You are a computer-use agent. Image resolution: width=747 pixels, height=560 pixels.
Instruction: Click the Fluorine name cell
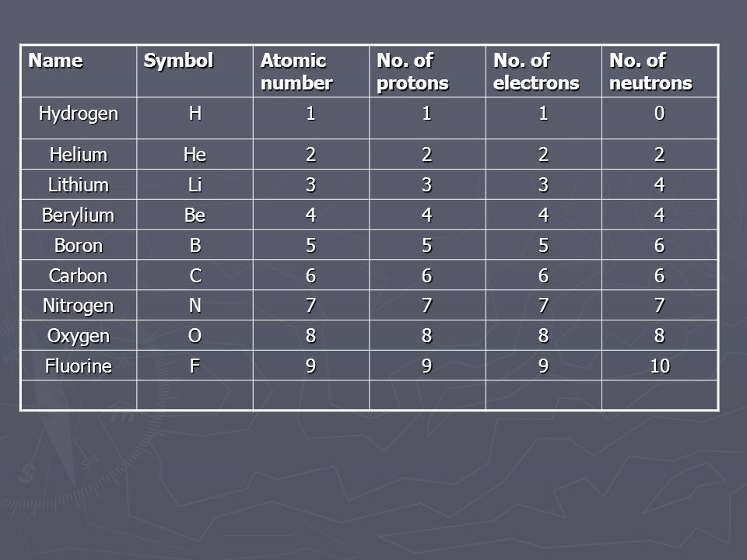[79, 366]
